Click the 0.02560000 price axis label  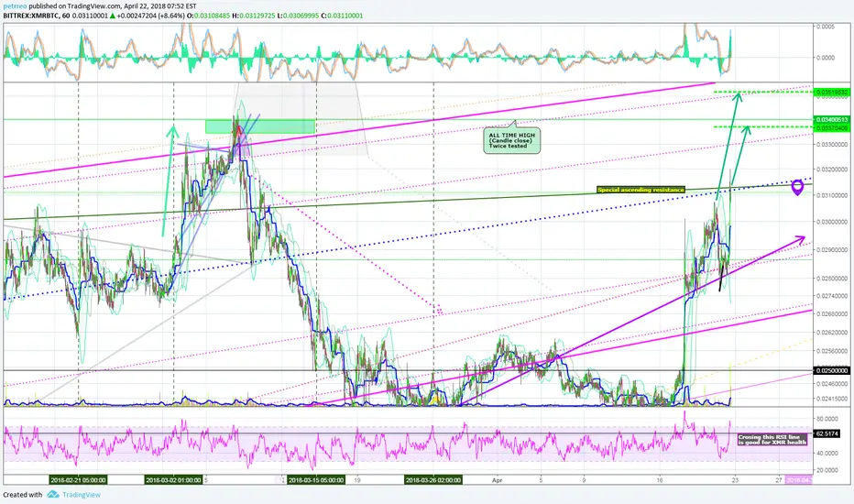[x=831, y=351]
